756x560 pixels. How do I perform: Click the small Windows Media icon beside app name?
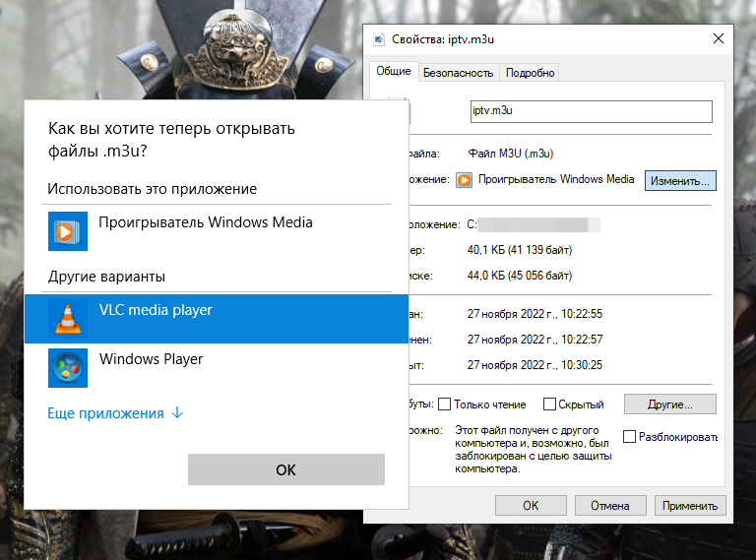tap(465, 180)
